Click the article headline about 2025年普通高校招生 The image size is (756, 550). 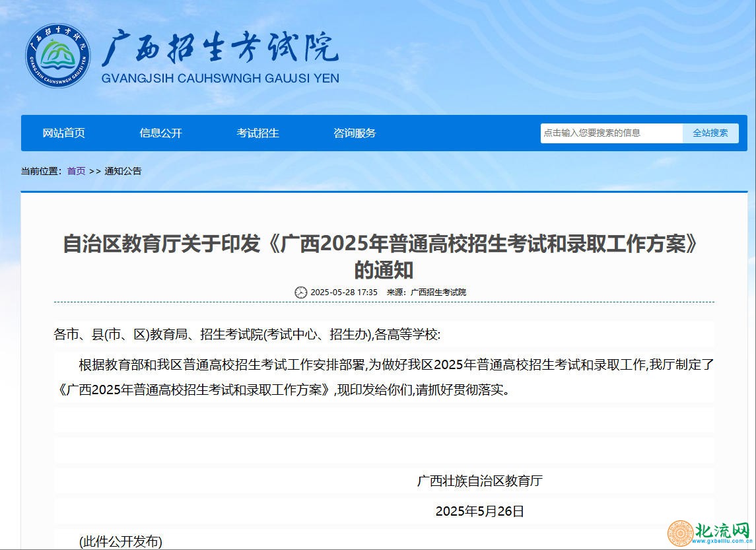pos(381,257)
